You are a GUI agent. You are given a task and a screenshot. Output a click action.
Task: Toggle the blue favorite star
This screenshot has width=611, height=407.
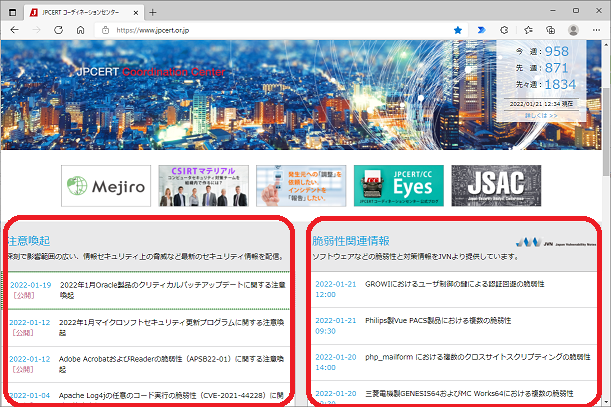(458, 30)
